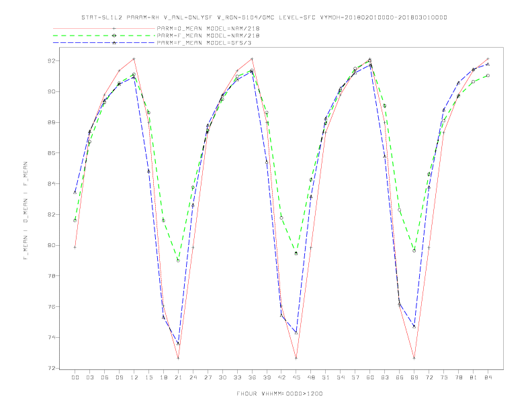Click x-axis tick label 78
The width and height of the screenshot is (532, 411).
point(459,377)
